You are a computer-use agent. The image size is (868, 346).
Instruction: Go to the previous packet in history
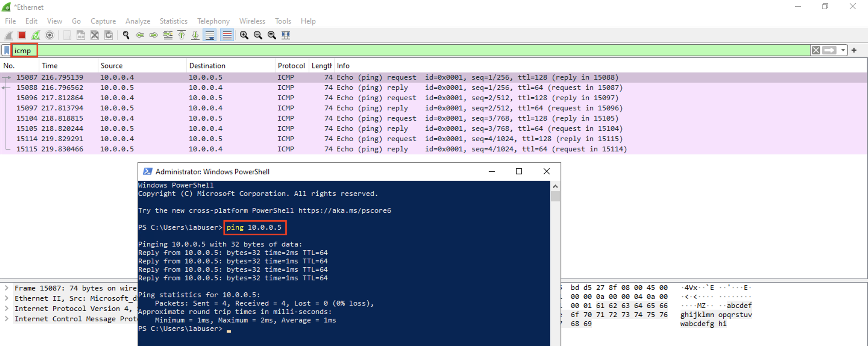[140, 35]
